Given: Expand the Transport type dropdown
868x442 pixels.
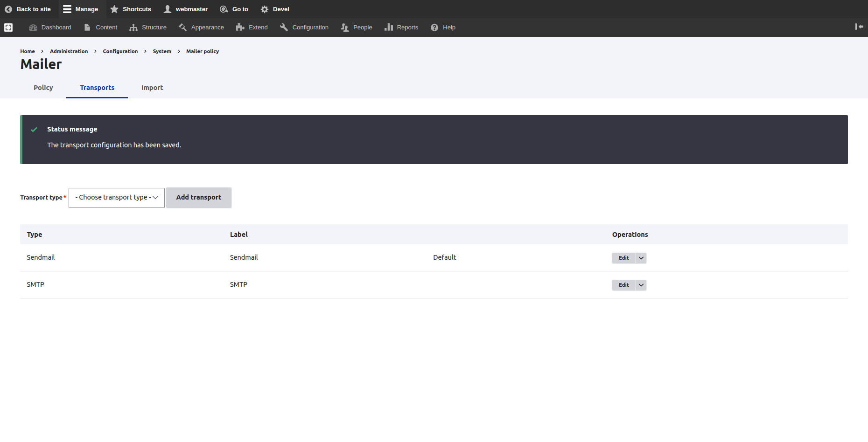Looking at the screenshot, I should (117, 198).
